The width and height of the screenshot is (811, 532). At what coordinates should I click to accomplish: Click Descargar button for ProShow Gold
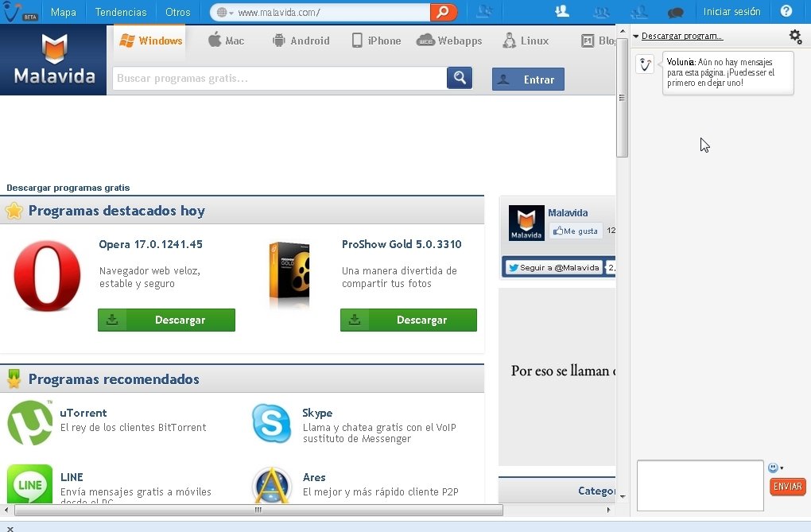pos(409,320)
